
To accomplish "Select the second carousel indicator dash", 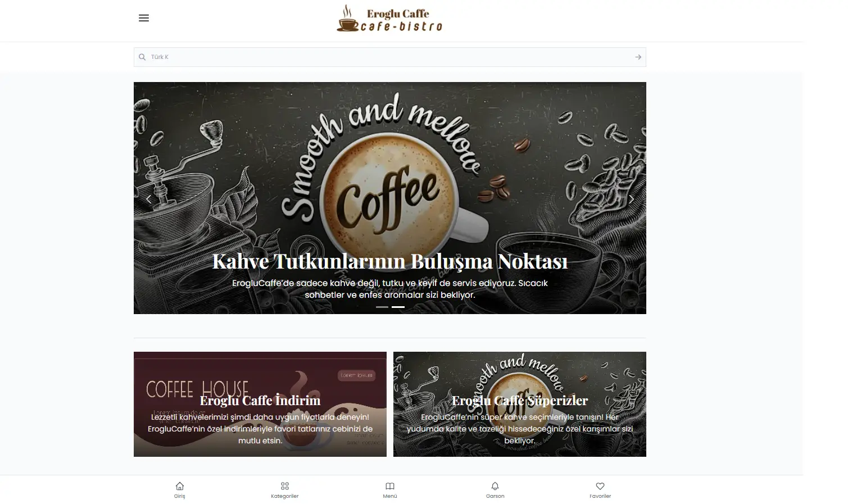I will coord(398,307).
